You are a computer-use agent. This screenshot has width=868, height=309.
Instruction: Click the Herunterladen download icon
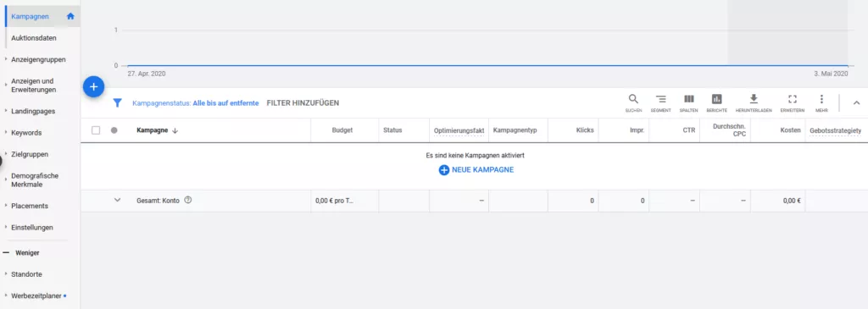754,99
